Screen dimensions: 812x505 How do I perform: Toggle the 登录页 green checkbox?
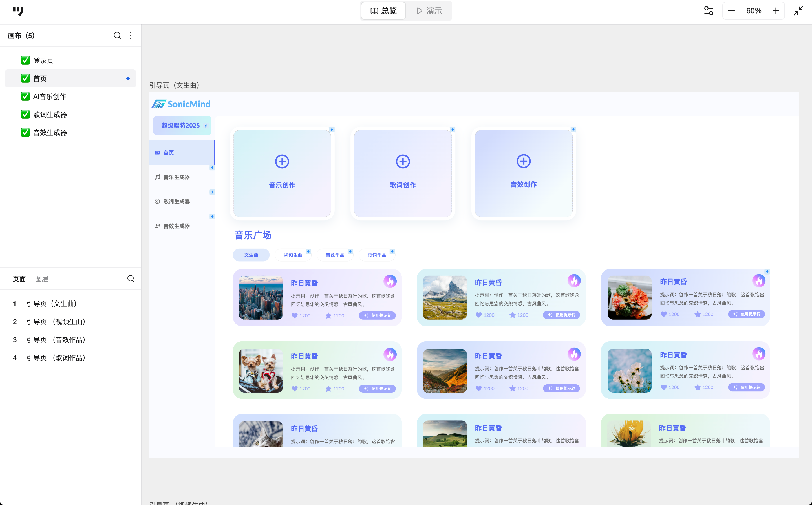click(x=25, y=60)
